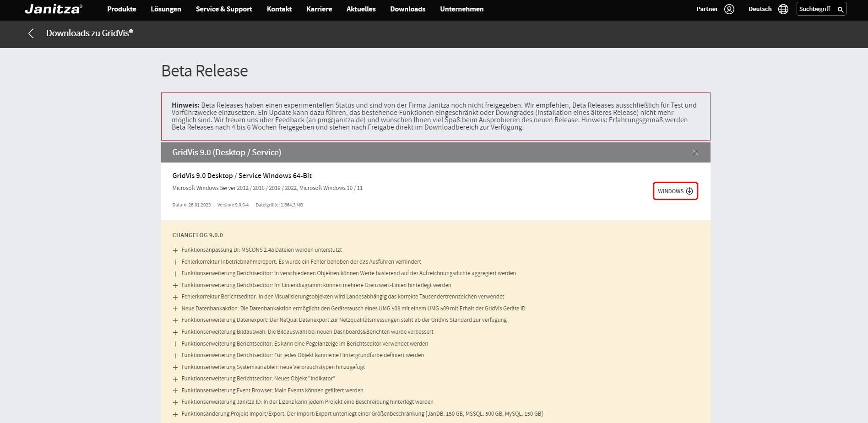The width and height of the screenshot is (868, 423).
Task: Click the Microsoft Windows Server compatibility line
Action: (x=267, y=188)
